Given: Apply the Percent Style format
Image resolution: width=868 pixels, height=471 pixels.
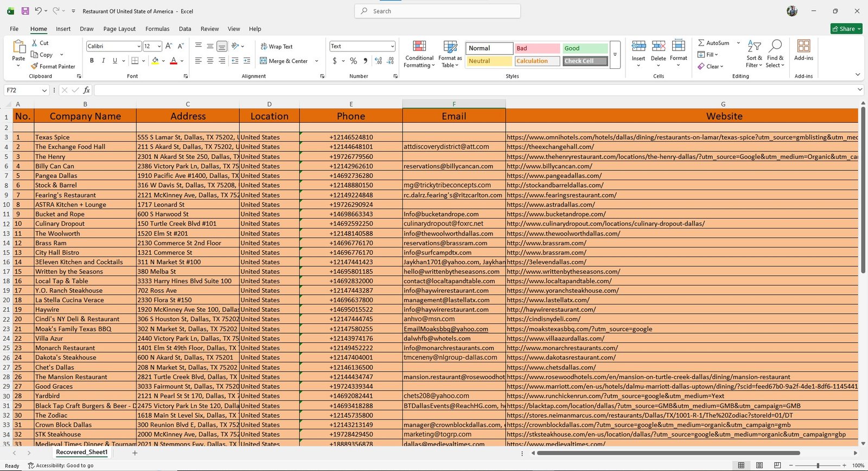Looking at the screenshot, I should [x=353, y=61].
